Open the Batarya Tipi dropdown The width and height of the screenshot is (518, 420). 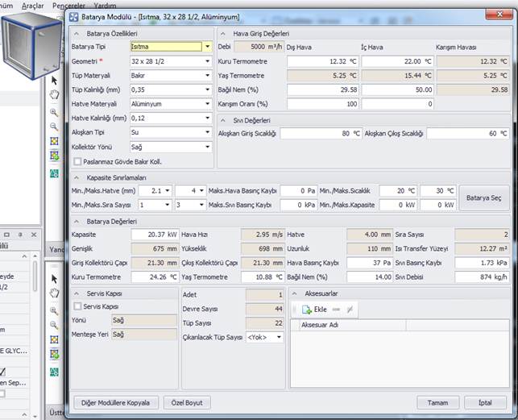coord(207,47)
